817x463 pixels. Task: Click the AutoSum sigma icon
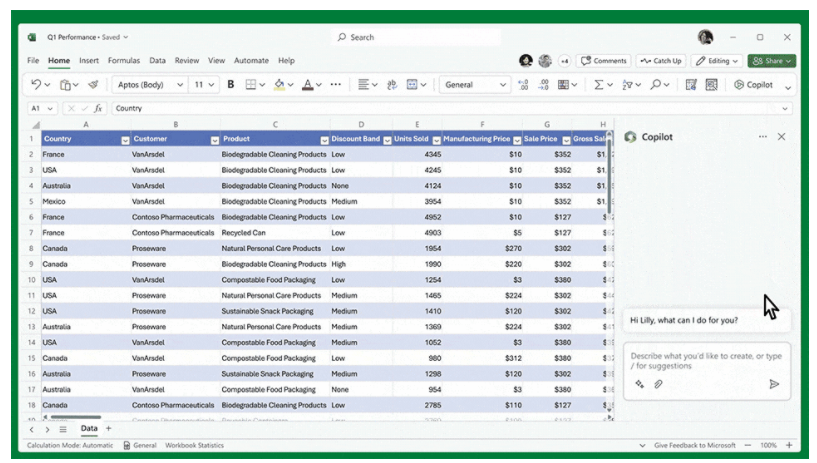click(x=599, y=84)
